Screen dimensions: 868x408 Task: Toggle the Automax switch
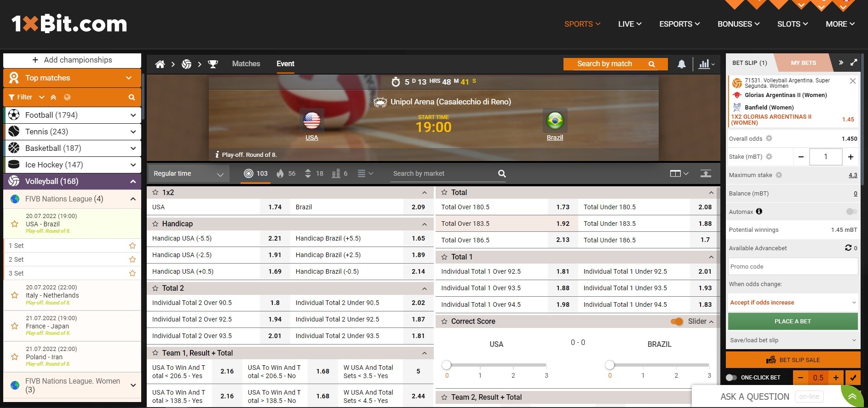tap(851, 212)
